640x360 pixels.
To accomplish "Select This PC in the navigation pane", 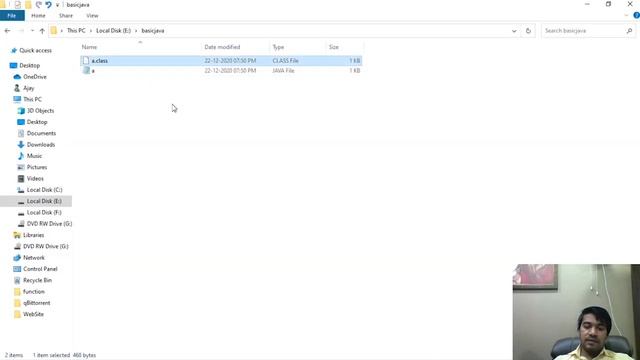I will (x=32, y=99).
